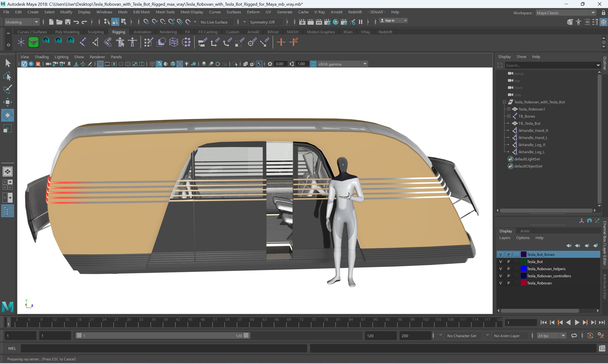Switch to the Poly Modeling shelf tab

tap(67, 32)
